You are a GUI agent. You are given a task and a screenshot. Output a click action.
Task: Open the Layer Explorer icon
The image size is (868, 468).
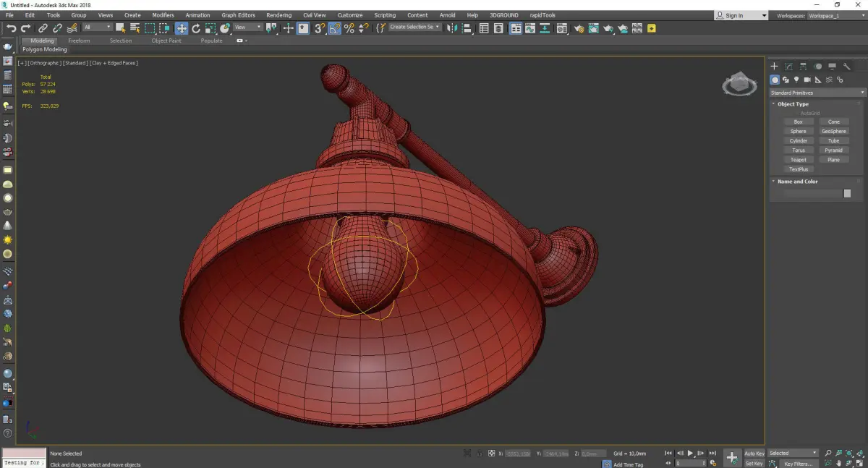[x=499, y=28]
